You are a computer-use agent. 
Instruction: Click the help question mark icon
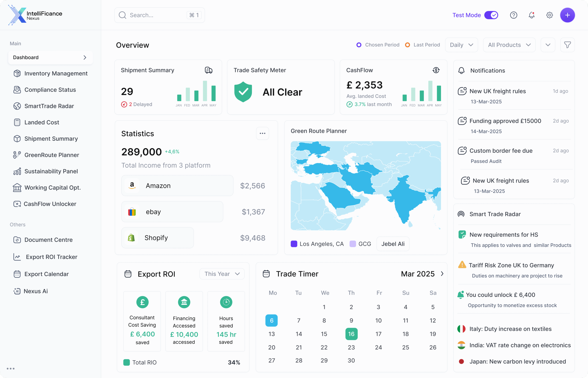point(513,15)
